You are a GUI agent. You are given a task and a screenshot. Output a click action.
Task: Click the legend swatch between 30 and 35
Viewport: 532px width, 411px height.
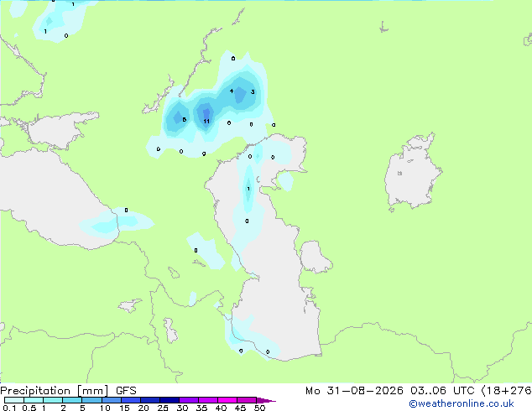pos(189,400)
